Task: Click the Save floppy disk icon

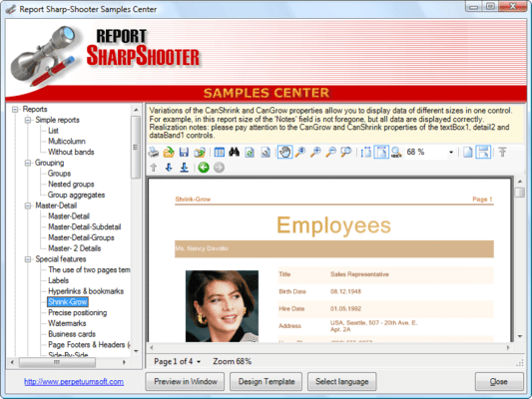Action: coord(184,153)
